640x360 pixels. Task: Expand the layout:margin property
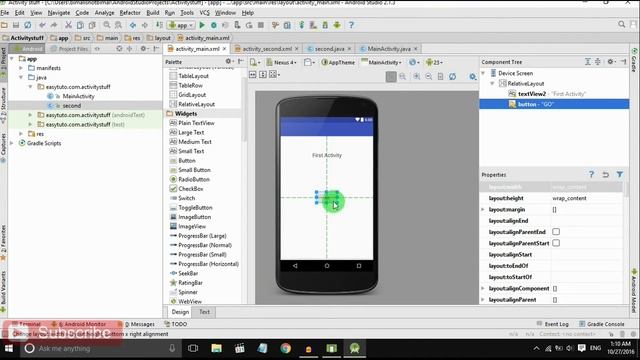[483, 209]
